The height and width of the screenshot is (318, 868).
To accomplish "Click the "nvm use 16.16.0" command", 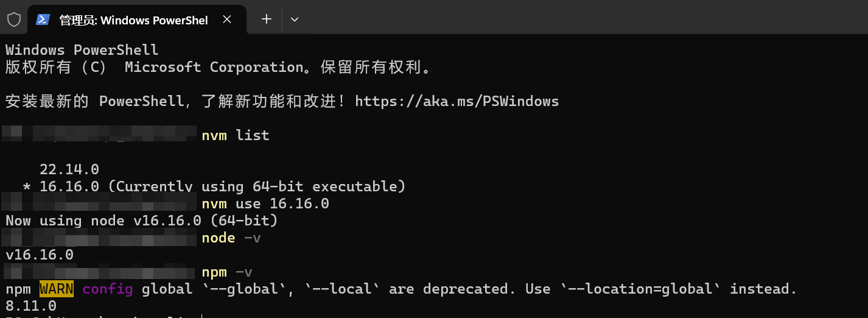I will pos(265,203).
